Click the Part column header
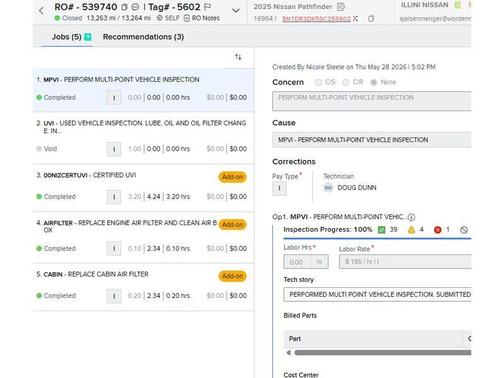 pyautogui.click(x=373, y=339)
